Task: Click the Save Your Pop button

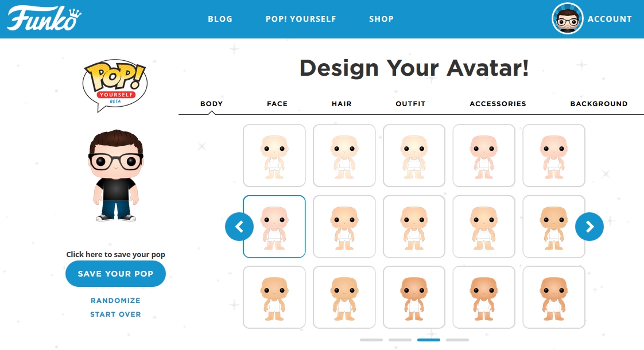Action: click(x=115, y=274)
